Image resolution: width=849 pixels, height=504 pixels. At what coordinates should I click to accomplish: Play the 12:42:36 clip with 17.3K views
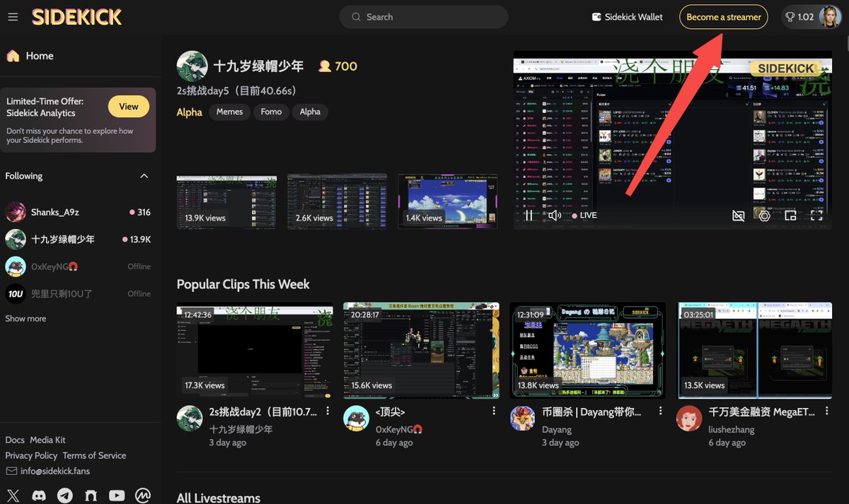pos(255,350)
